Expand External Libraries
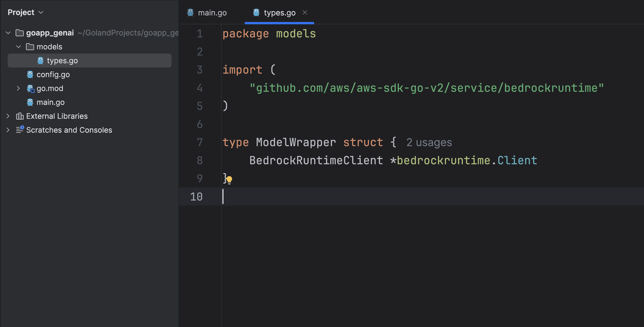Screen dimensions: 644x327 pos(8,116)
